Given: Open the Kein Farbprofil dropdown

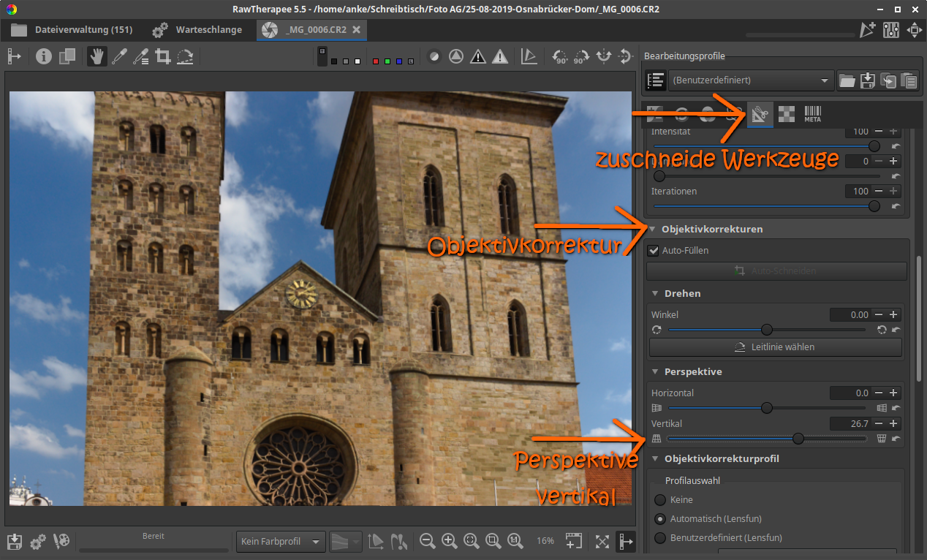Looking at the screenshot, I should [281, 542].
